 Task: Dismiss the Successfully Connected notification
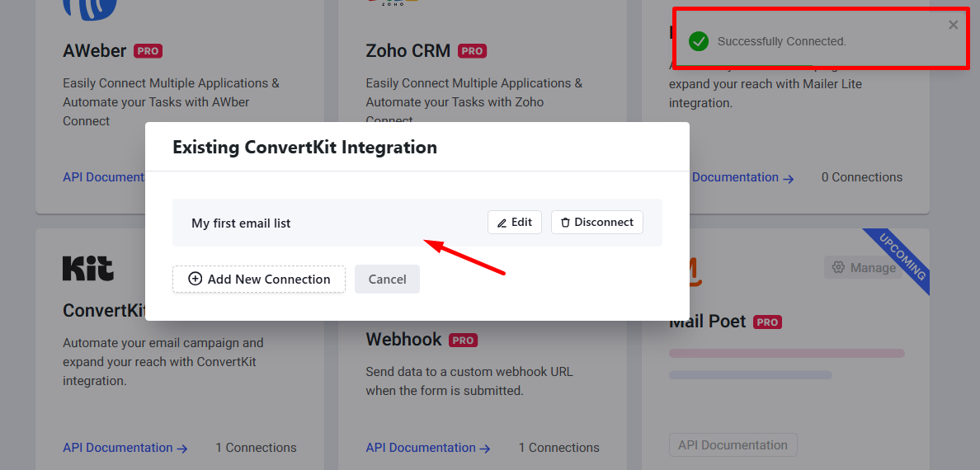click(953, 25)
